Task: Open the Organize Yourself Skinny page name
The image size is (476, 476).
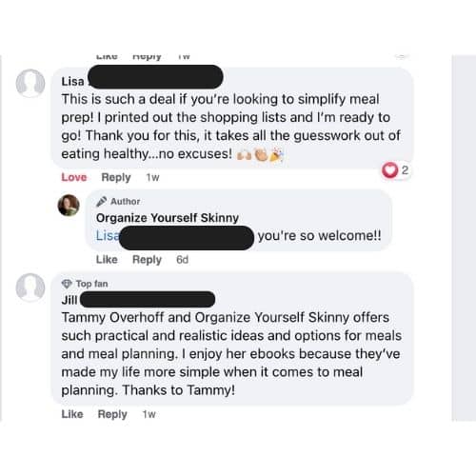Action: 168,218
